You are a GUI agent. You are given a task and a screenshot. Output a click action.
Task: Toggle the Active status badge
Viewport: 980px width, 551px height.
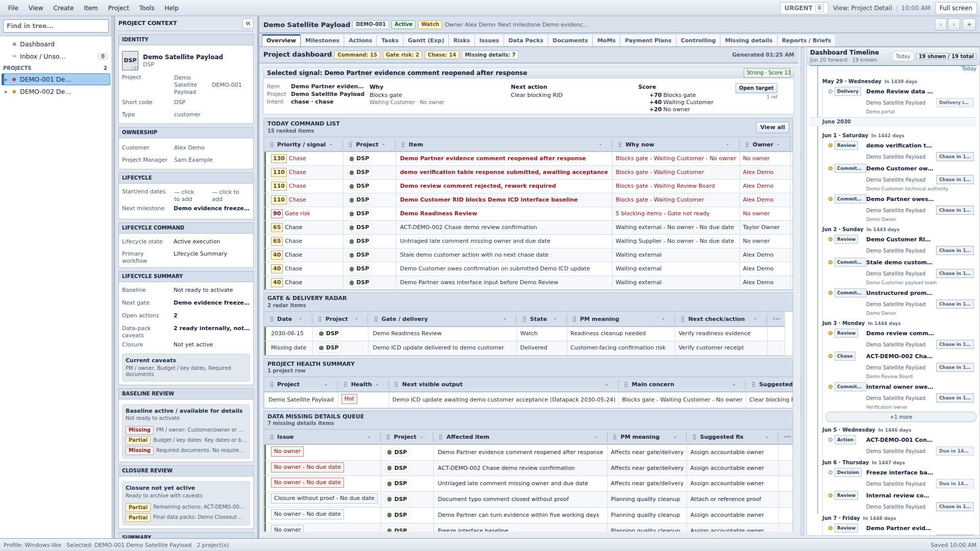click(x=403, y=24)
